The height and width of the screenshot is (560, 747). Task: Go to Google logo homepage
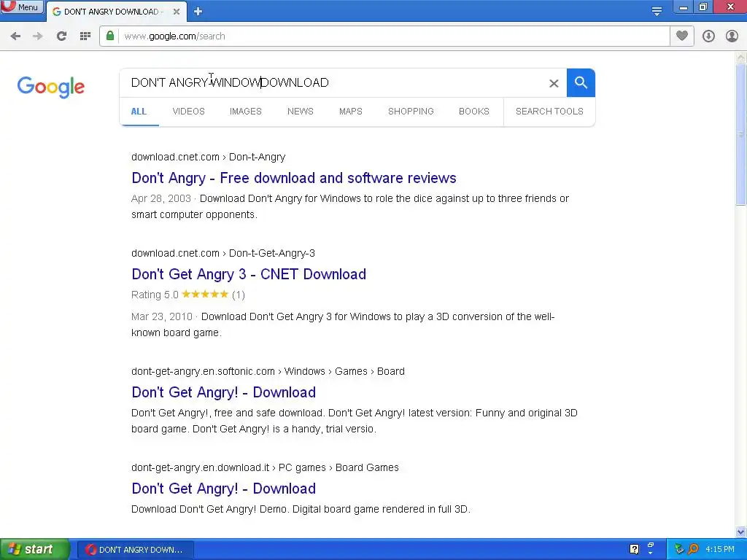point(51,87)
